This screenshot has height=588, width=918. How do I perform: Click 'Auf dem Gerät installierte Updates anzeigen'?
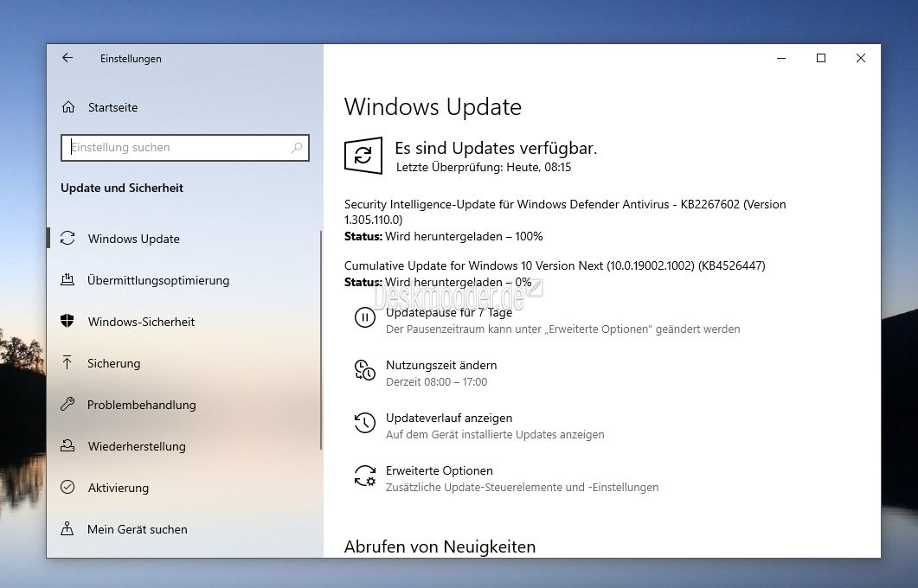point(495,435)
